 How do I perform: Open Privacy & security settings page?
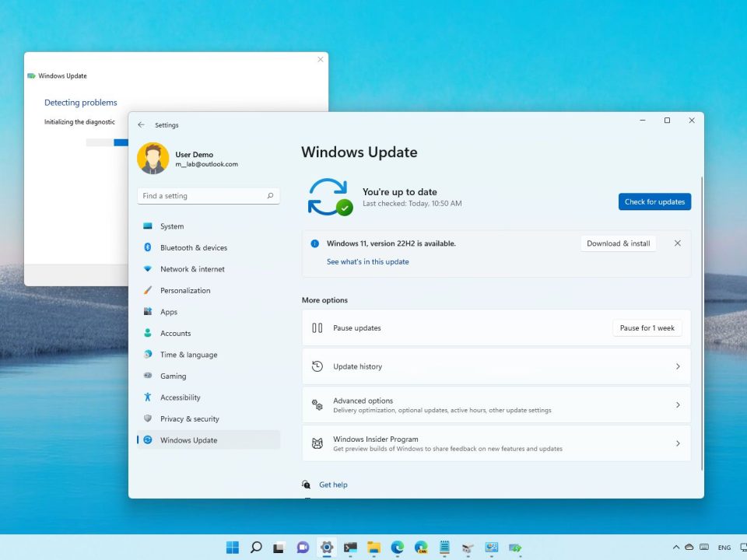[189, 419]
